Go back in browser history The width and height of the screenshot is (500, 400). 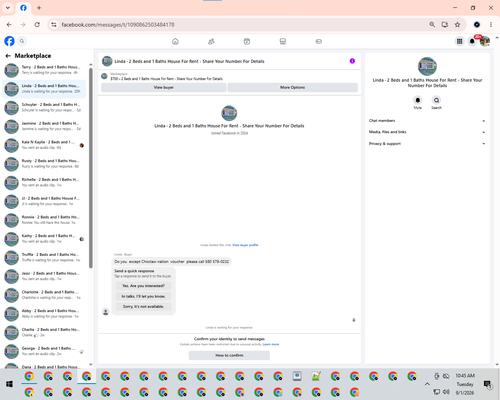click(9, 25)
